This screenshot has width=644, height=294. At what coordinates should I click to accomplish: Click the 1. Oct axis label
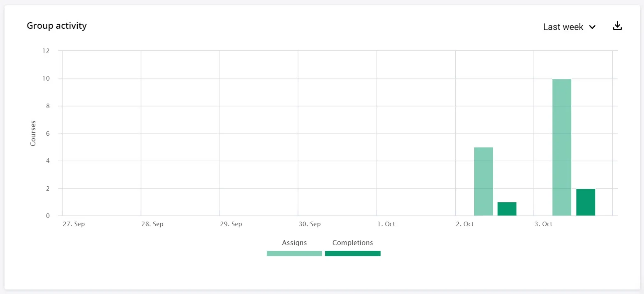pos(385,224)
